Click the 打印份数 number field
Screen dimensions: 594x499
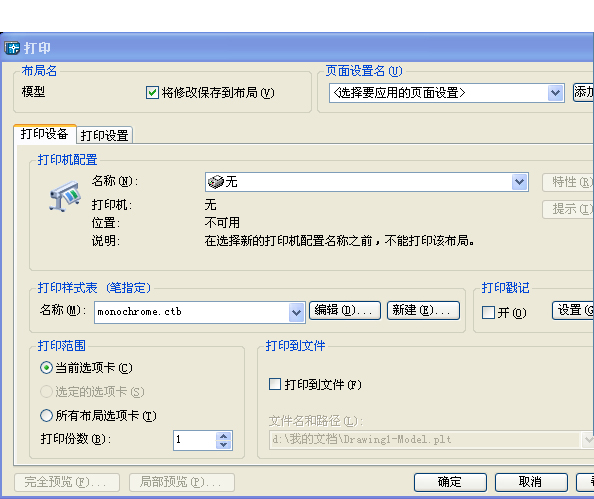(195, 440)
